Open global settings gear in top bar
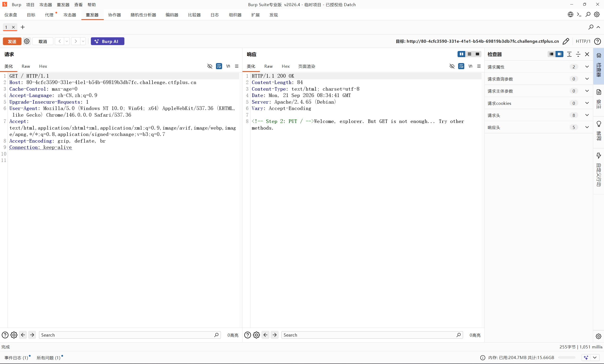The width and height of the screenshot is (604, 364). (597, 14)
